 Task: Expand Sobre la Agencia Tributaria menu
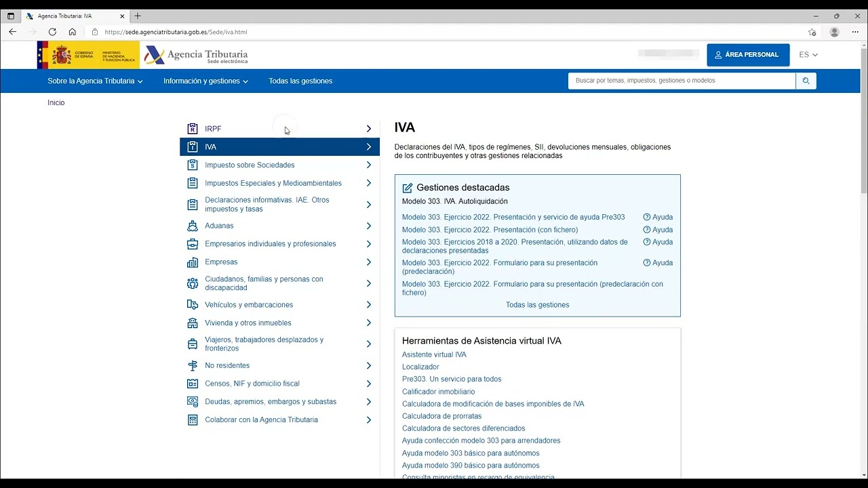(x=95, y=81)
